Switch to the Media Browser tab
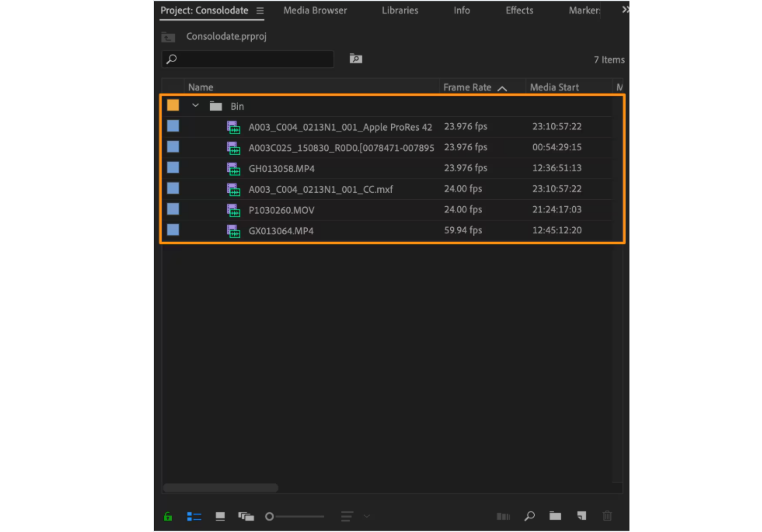This screenshot has width=762, height=532. click(x=314, y=10)
